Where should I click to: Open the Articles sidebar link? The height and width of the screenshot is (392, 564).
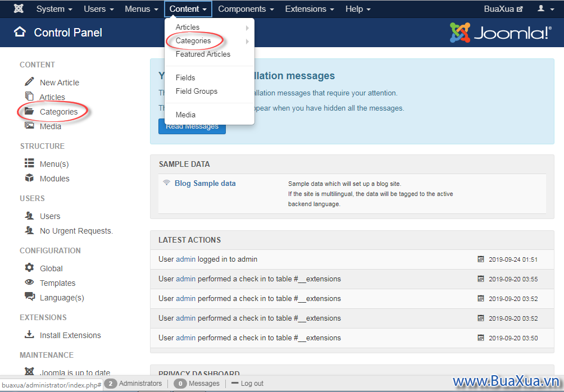tap(52, 97)
